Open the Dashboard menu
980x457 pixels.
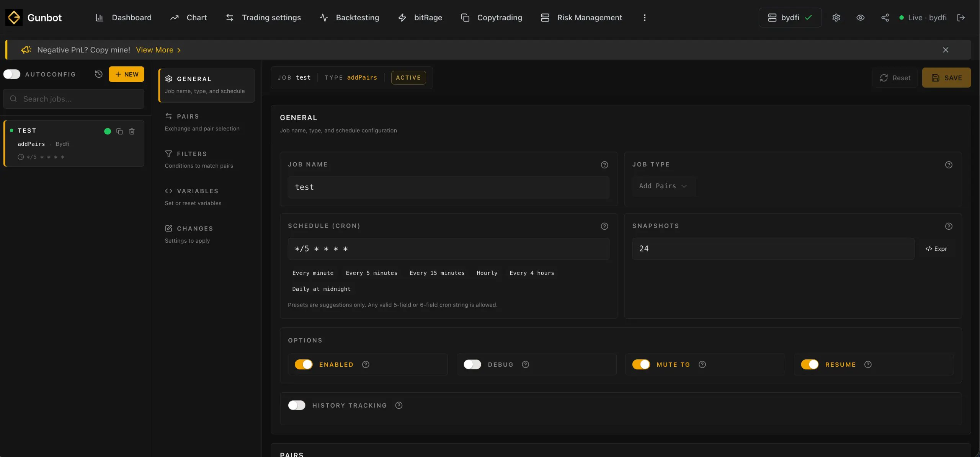point(123,18)
